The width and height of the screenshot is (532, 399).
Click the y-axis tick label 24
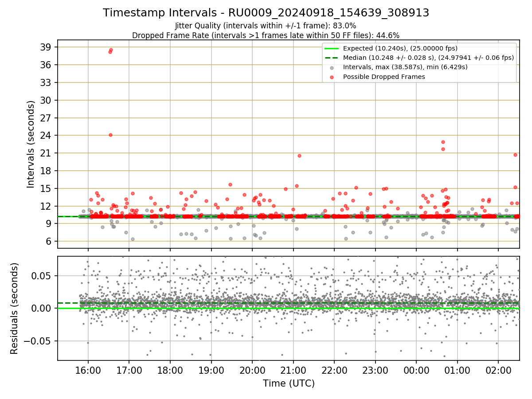point(45,135)
